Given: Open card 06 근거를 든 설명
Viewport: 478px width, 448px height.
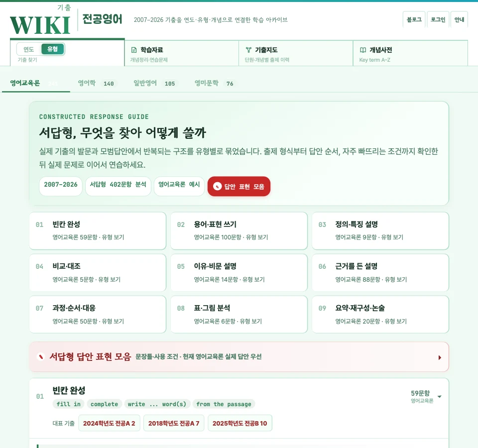Looking at the screenshot, I should (380, 273).
